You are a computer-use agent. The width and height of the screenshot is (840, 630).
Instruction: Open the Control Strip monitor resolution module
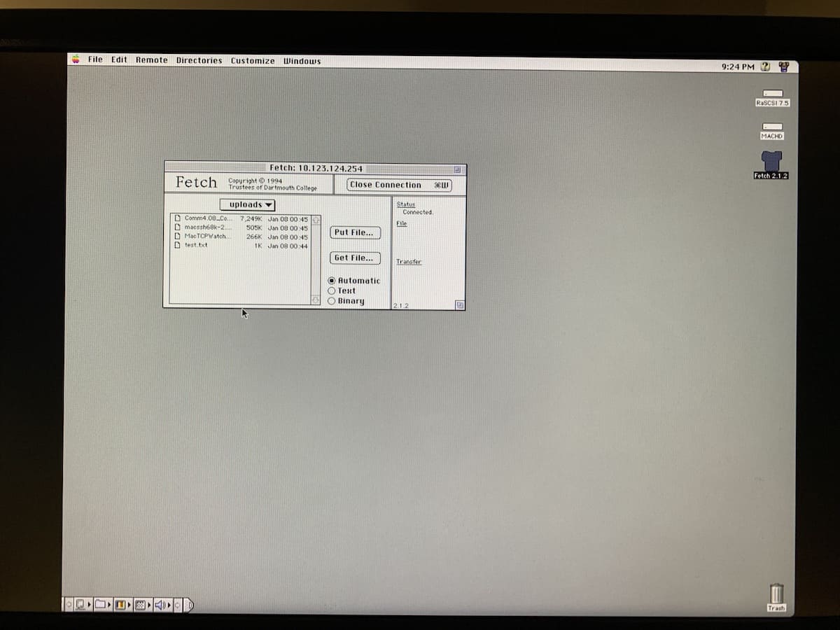click(x=143, y=603)
